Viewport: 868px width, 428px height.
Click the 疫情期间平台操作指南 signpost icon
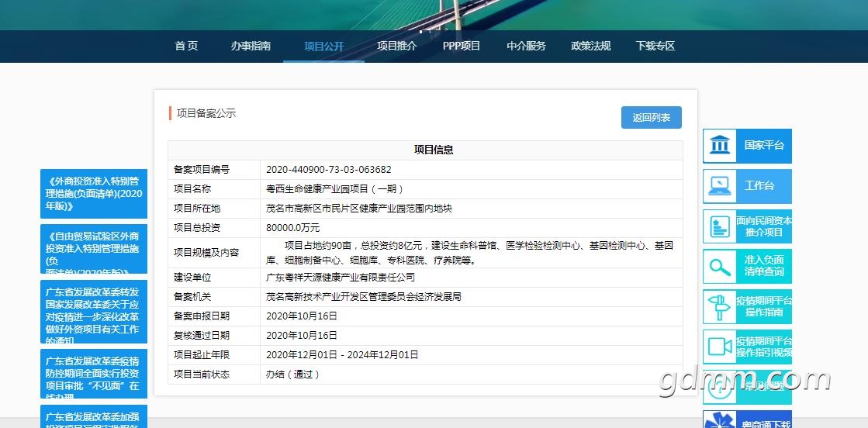coord(720,306)
